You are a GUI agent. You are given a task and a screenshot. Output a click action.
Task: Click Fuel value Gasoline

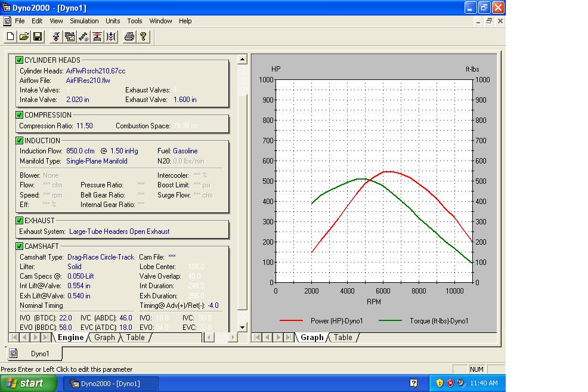(185, 151)
